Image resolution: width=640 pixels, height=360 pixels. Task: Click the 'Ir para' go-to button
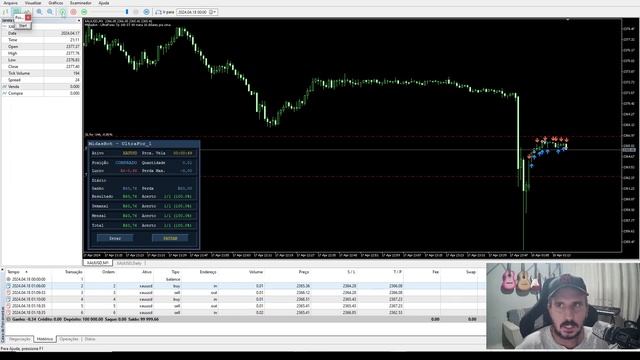pyautogui.click(x=165, y=12)
